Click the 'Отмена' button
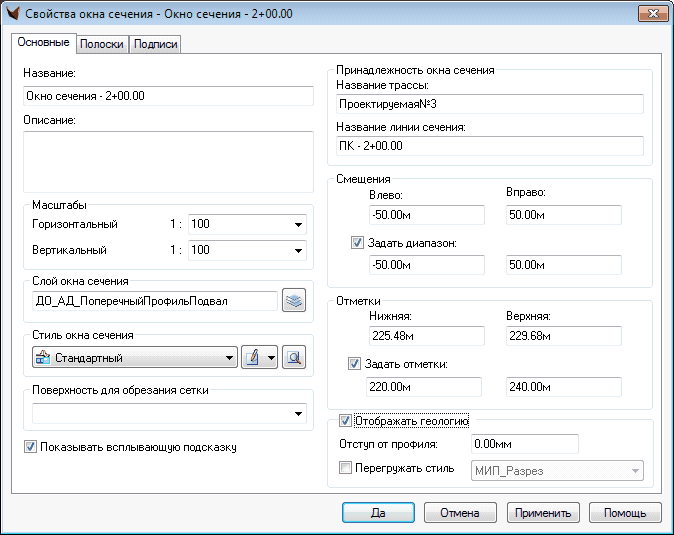The width and height of the screenshot is (674, 535). pos(460,513)
